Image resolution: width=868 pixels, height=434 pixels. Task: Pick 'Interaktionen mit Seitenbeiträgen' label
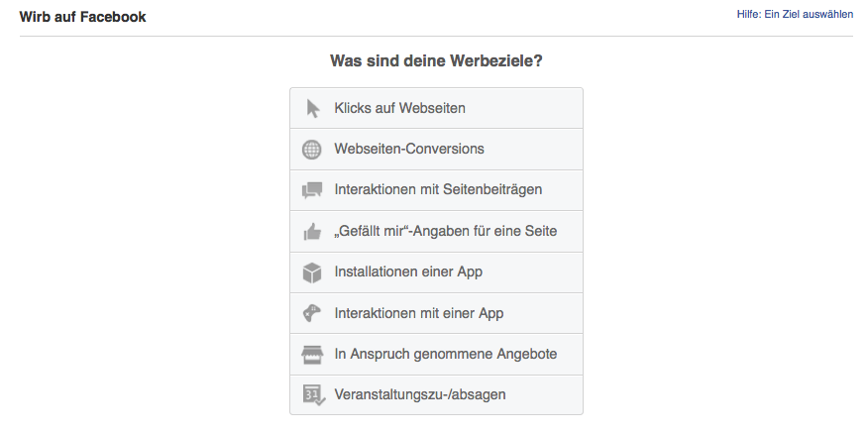pyautogui.click(x=438, y=190)
